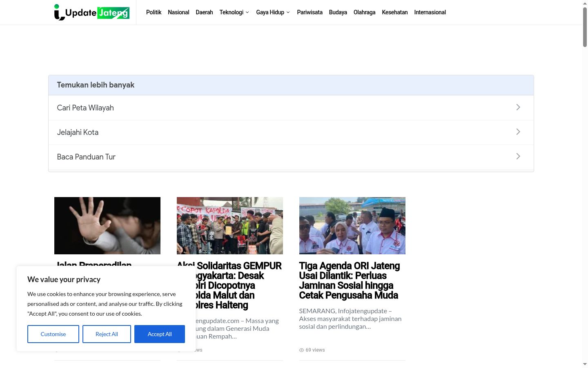
Task: Open the Jelajahi Kota row
Action: (x=291, y=132)
